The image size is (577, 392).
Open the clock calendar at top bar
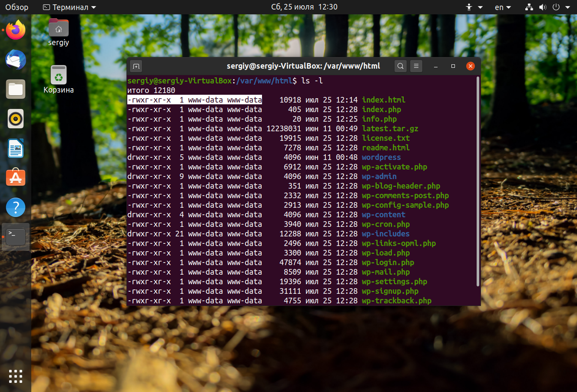click(304, 7)
